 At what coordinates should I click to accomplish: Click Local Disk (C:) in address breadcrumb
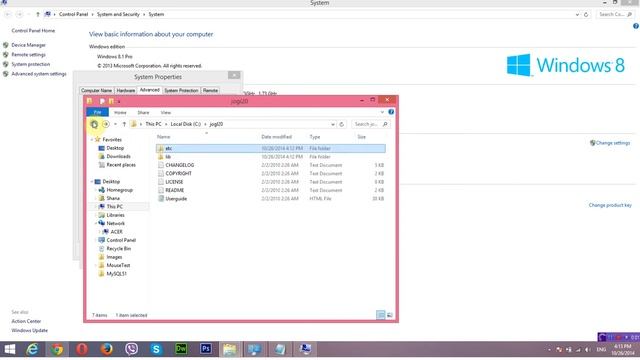click(186, 124)
